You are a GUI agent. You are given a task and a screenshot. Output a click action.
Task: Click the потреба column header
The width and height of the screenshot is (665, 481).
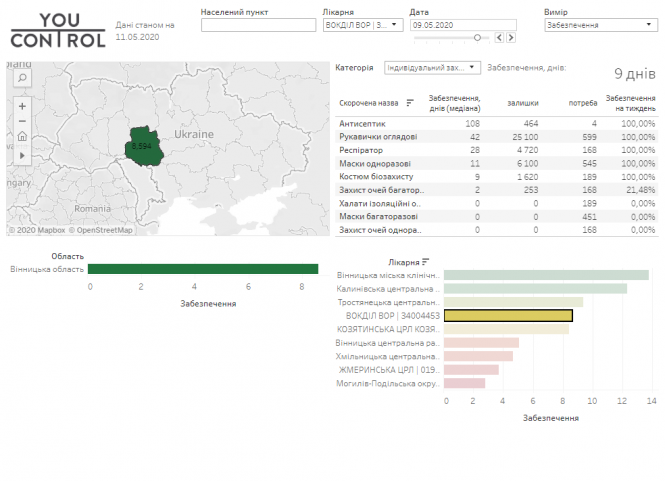point(582,103)
